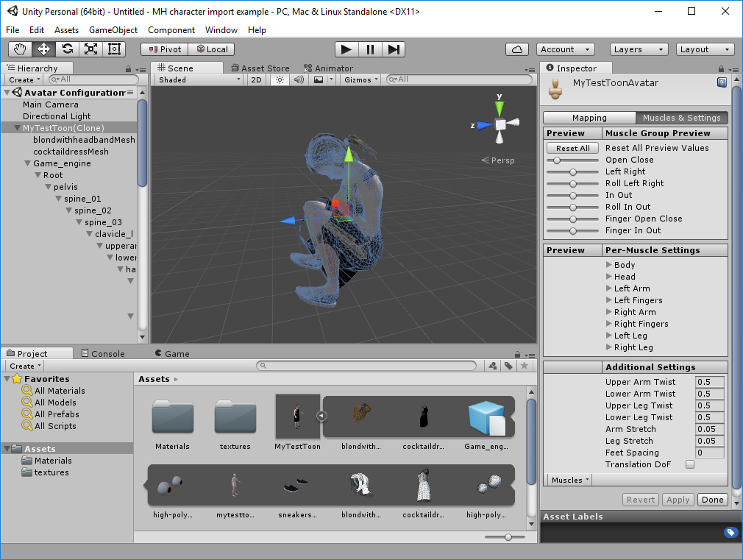Click the Pause button
This screenshot has height=560, width=743.
370,49
